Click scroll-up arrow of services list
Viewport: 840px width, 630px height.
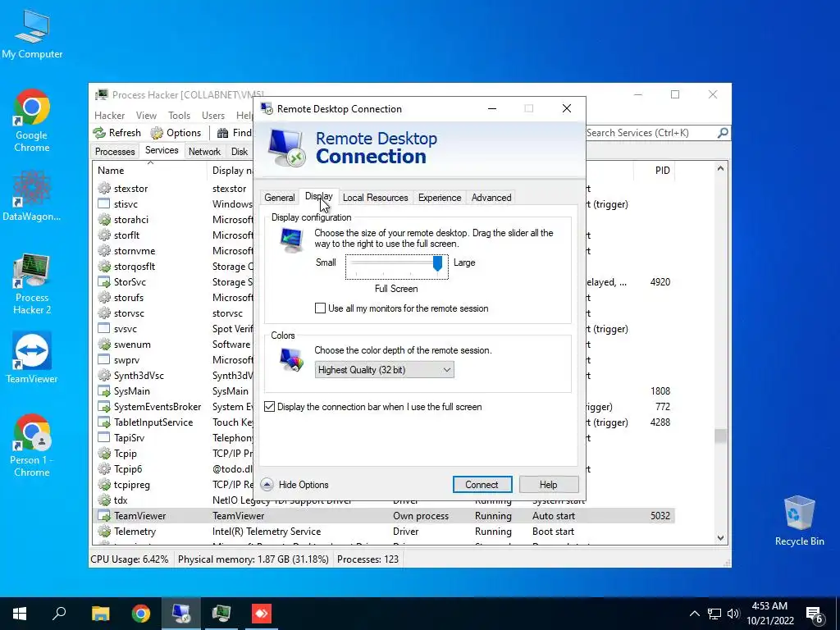720,169
